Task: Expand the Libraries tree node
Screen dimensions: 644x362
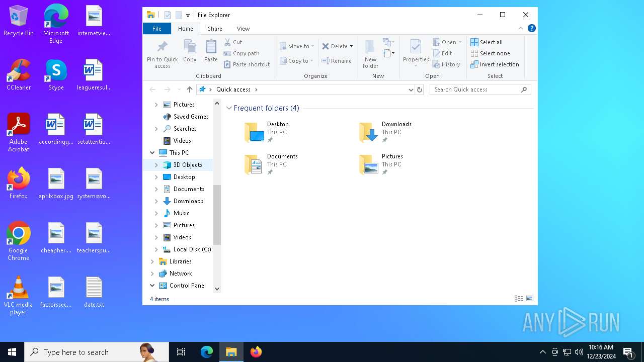Action: 152,261
